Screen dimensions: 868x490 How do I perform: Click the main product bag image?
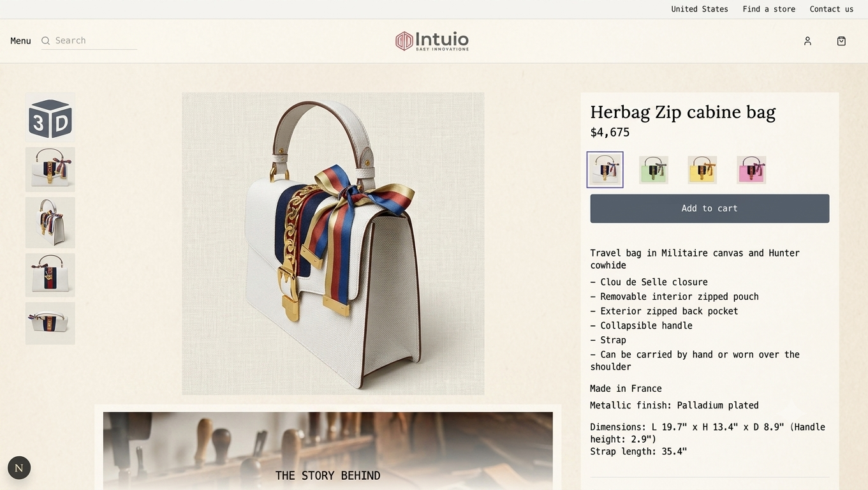pyautogui.click(x=333, y=244)
